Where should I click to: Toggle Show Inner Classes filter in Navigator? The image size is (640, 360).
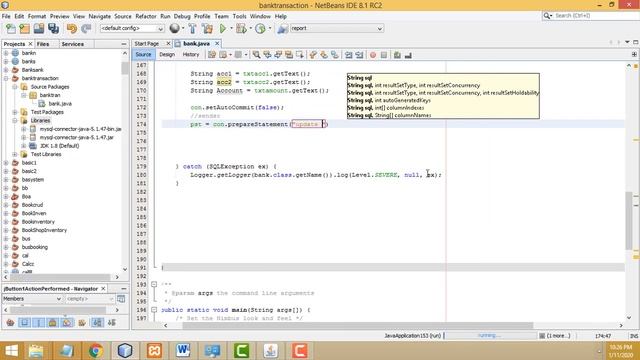coord(67,323)
